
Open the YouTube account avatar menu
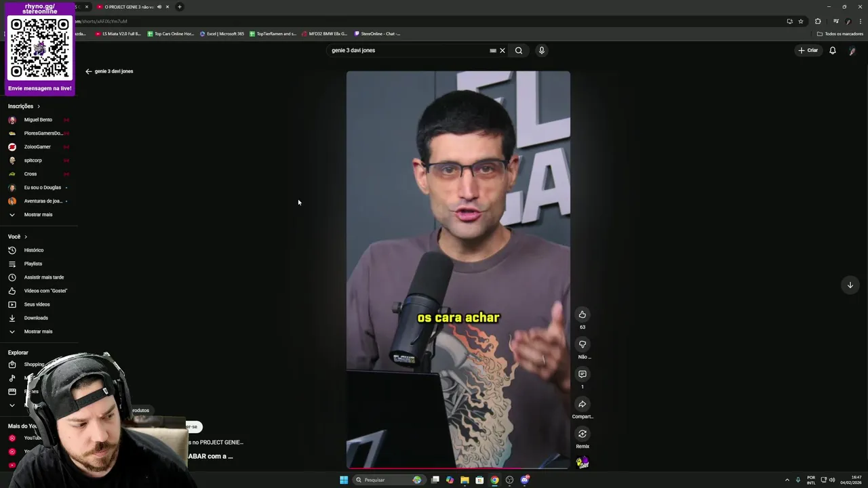(852, 51)
